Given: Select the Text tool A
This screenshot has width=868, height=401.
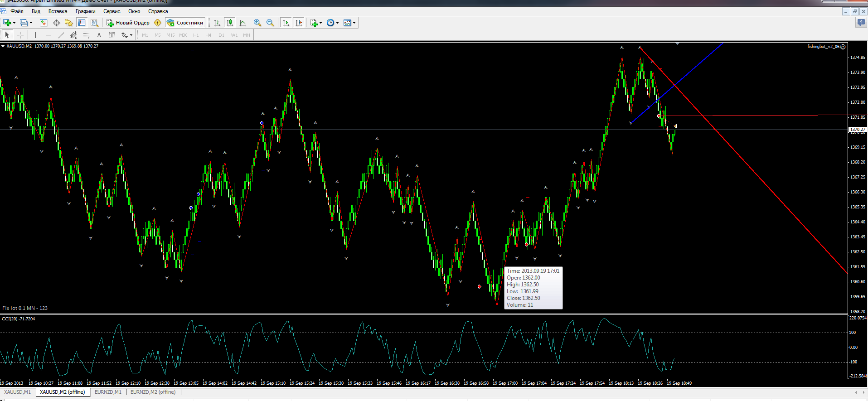Looking at the screenshot, I should coord(99,35).
